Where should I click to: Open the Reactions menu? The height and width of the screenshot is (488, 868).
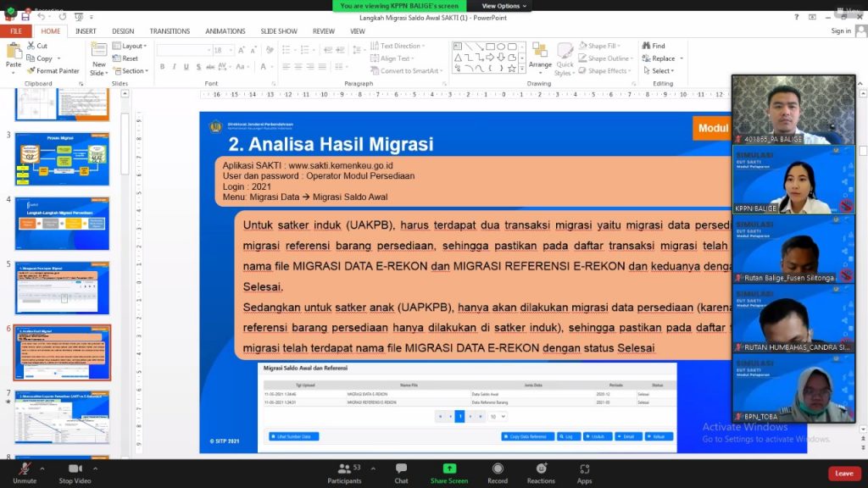pyautogui.click(x=541, y=469)
